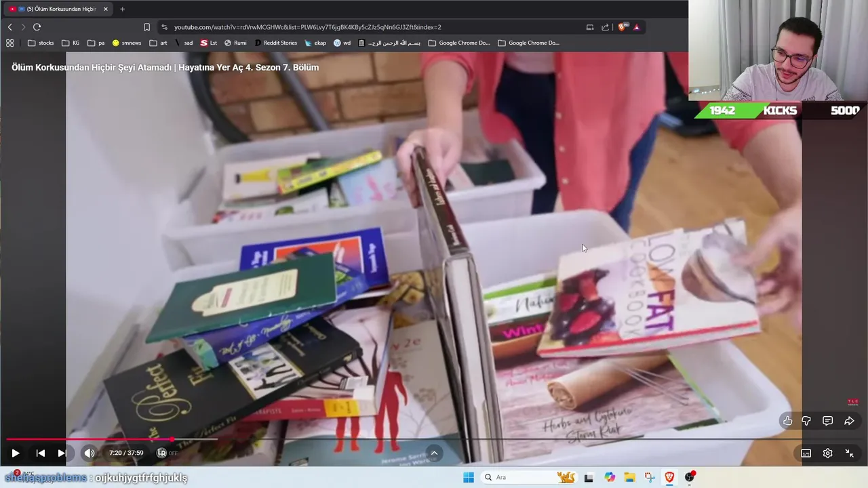This screenshot has height=488, width=868.
Task: Open the video comments icon
Action: point(827,421)
